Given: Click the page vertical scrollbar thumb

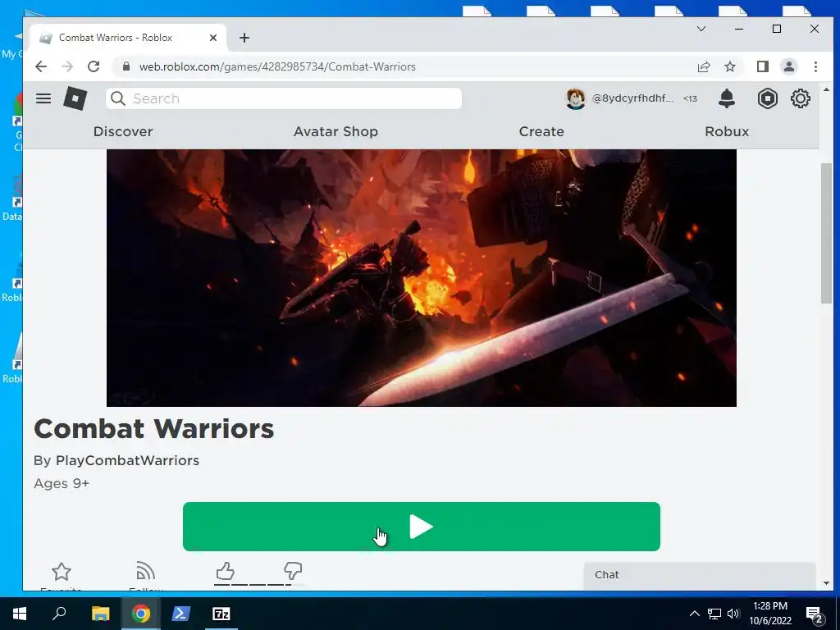Looking at the screenshot, I should tap(825, 234).
